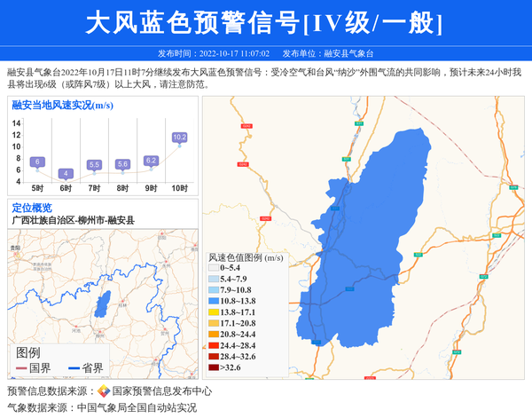
Task: Select the 0~5.4 legend swatch
Action: coord(214,268)
